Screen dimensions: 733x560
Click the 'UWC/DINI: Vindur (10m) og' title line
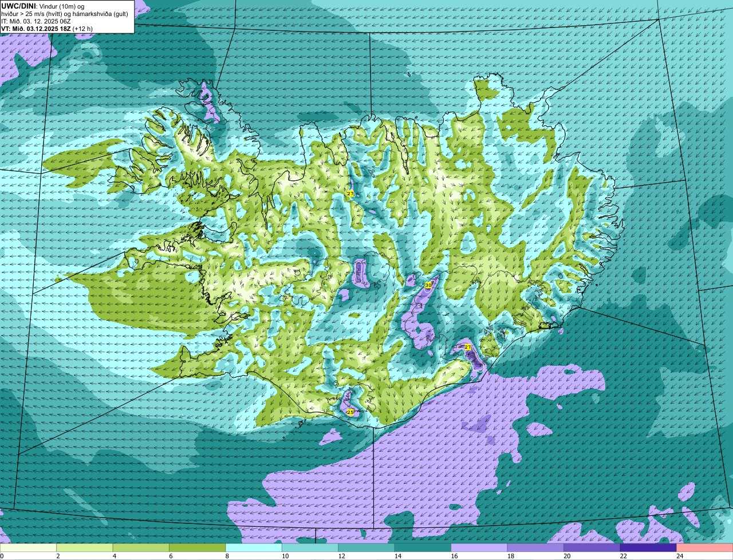tap(43, 6)
